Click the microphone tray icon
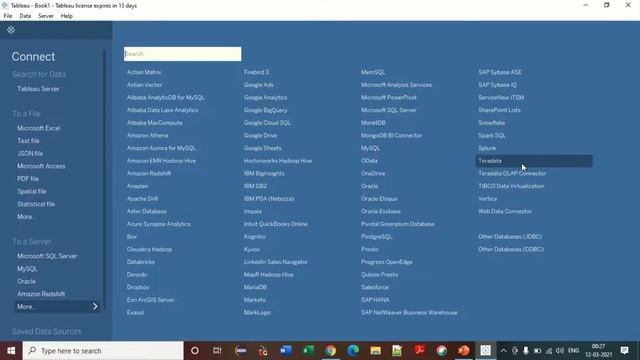 [526, 351]
